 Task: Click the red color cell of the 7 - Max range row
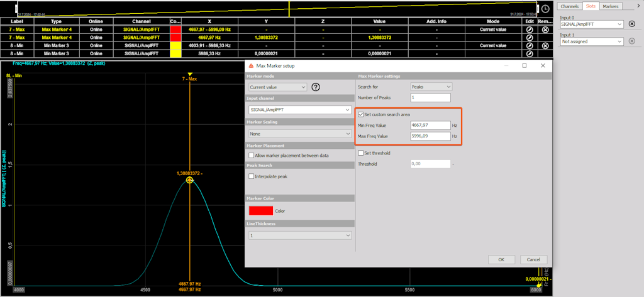(175, 30)
